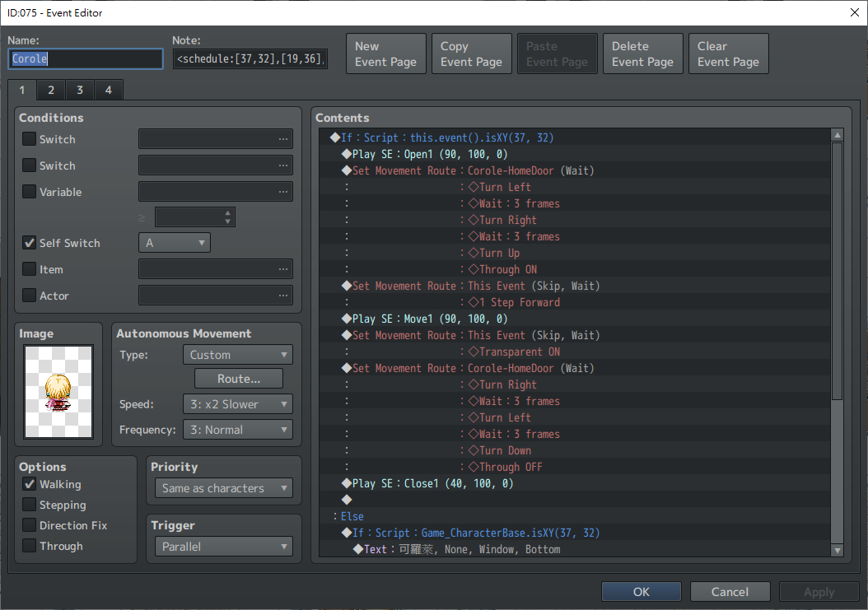Uncheck the Self Switch condition

[x=29, y=243]
